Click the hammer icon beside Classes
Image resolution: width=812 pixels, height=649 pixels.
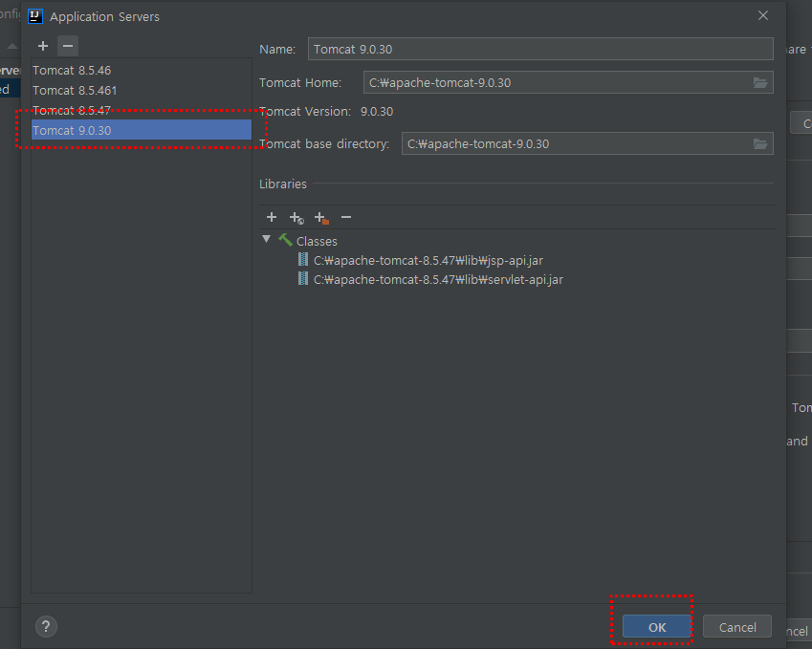pos(285,240)
